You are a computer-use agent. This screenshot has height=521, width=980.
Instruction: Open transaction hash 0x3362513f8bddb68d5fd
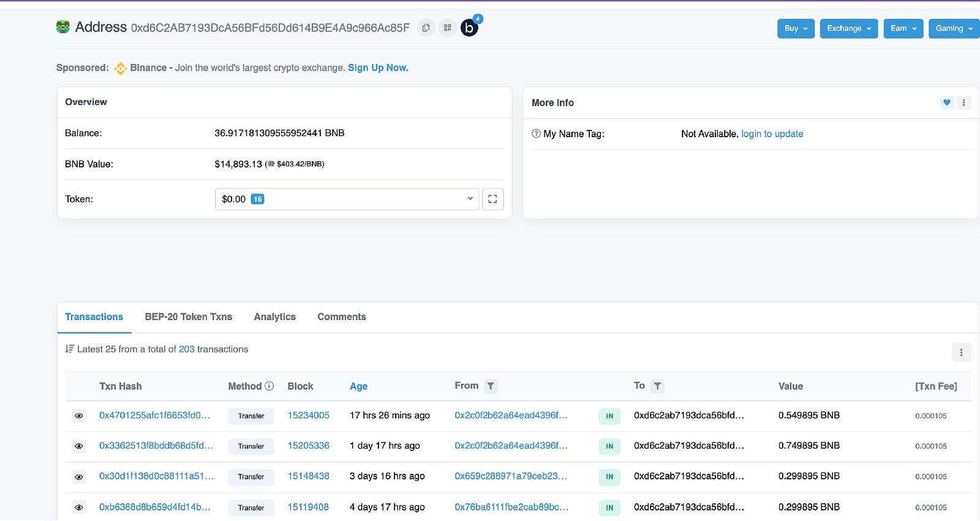pos(156,446)
